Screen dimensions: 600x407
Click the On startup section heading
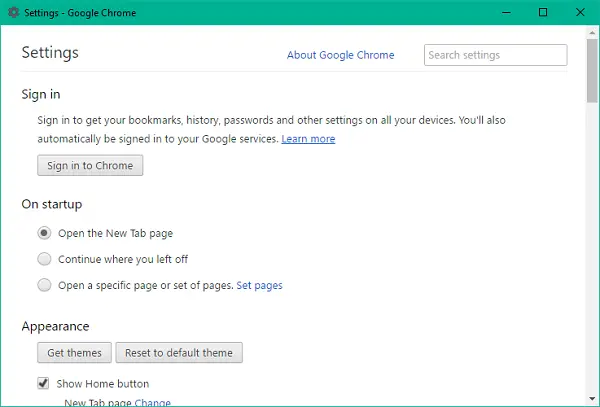52,204
